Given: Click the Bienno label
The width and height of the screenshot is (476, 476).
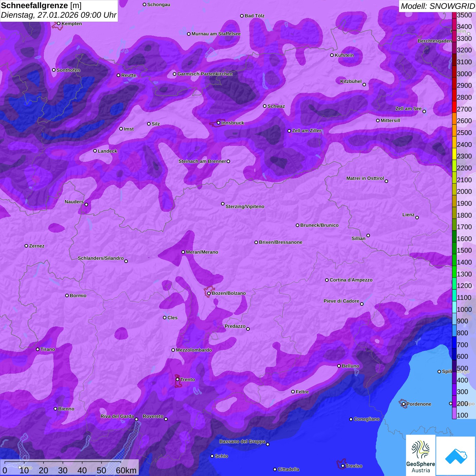Looking at the screenshot, I should (x=66, y=409).
